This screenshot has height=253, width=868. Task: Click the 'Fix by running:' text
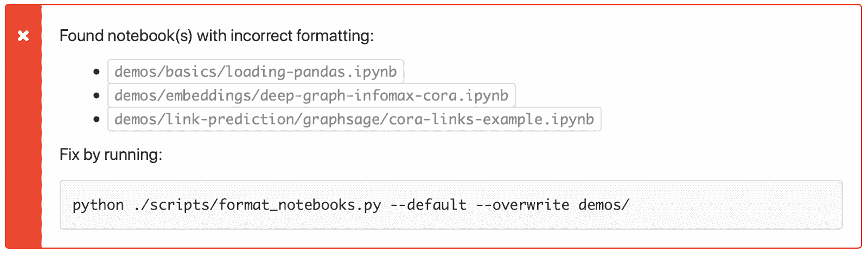click(111, 155)
